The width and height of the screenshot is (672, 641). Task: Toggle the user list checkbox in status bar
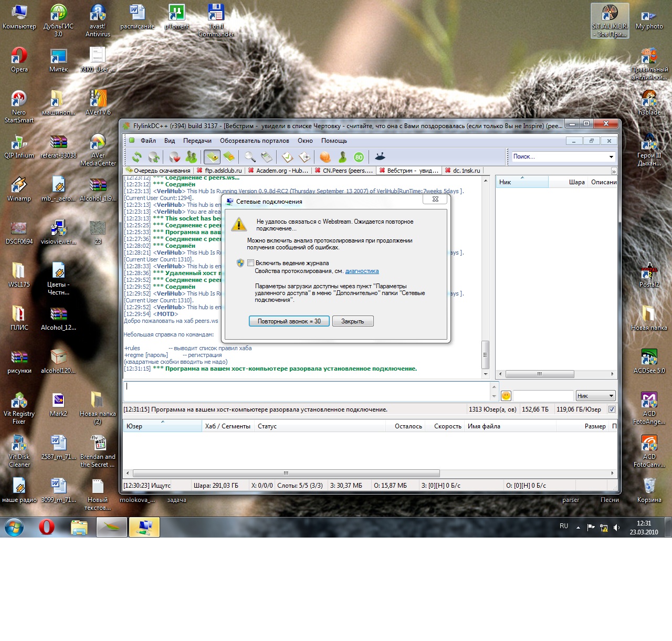coord(612,409)
